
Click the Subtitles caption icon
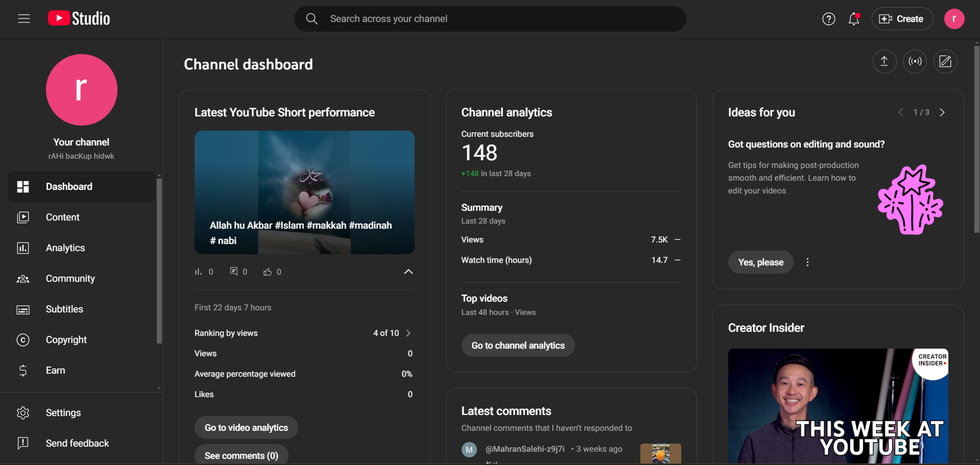click(23, 309)
